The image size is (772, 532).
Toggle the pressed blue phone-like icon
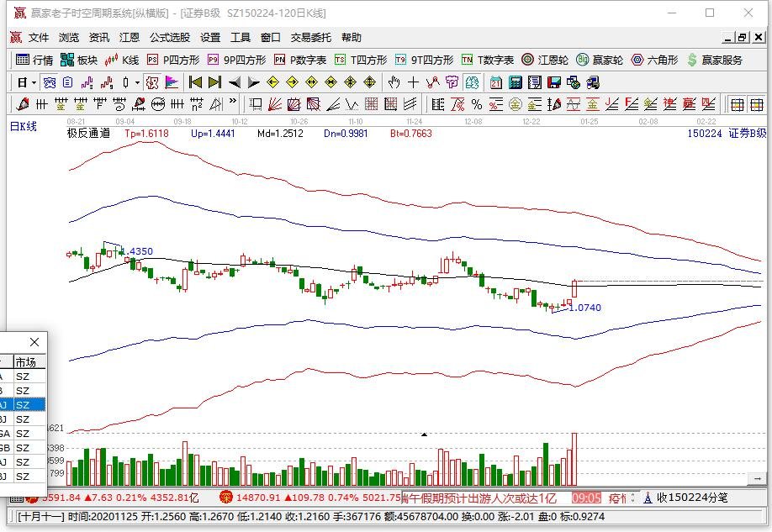(50, 82)
